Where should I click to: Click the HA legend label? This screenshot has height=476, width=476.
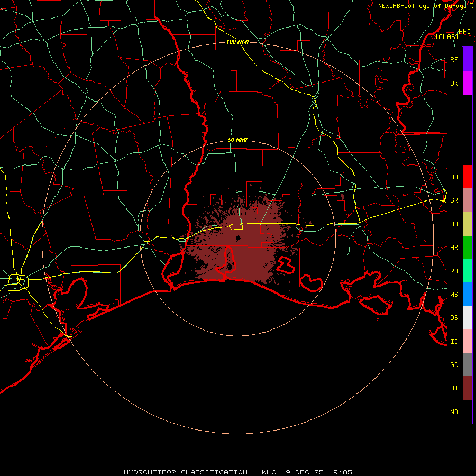[454, 177]
